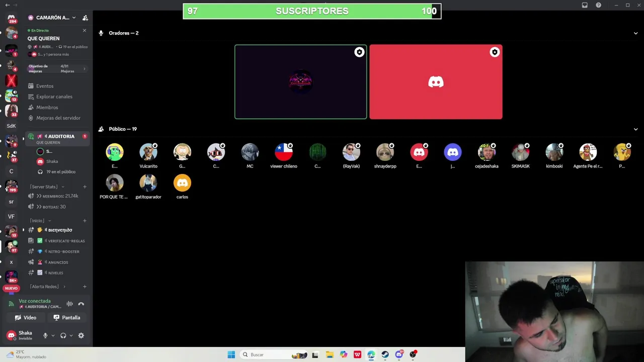Add a channel to Server Stats category
Viewport: 644px width, 362px height.
(85, 187)
